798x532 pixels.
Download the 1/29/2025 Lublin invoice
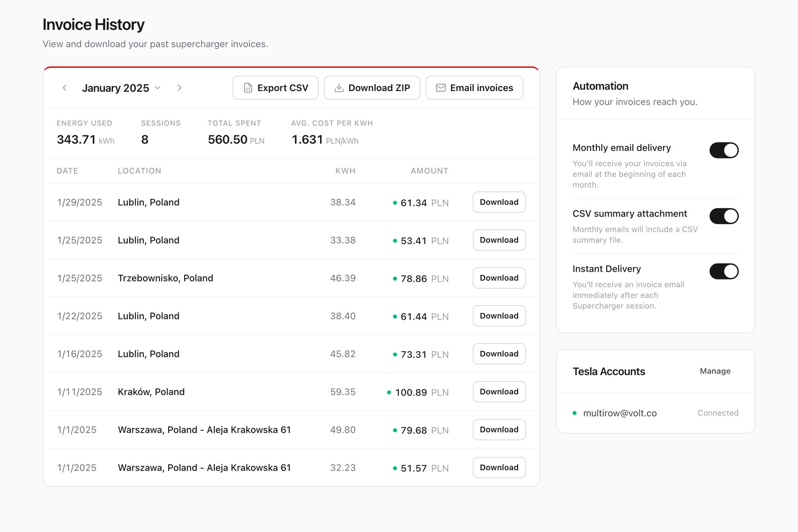click(x=499, y=202)
